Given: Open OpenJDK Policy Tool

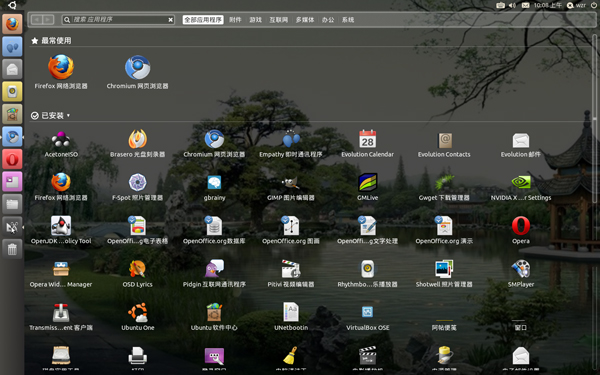Looking at the screenshot, I should 61,231.
